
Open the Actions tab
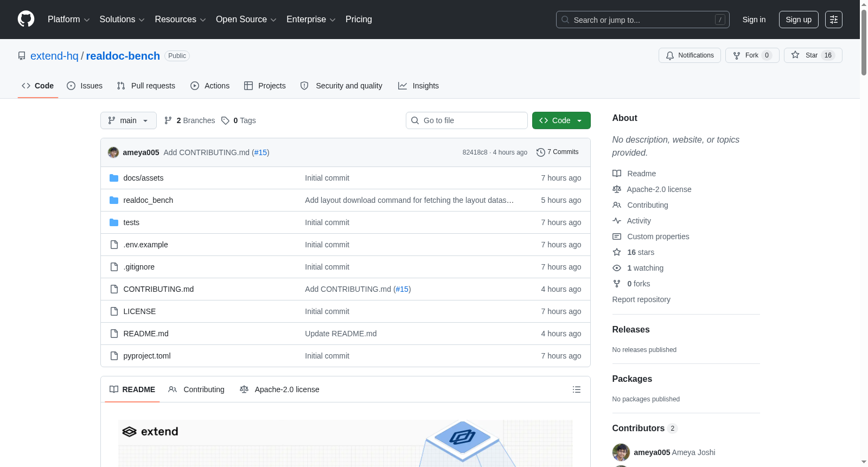[210, 86]
